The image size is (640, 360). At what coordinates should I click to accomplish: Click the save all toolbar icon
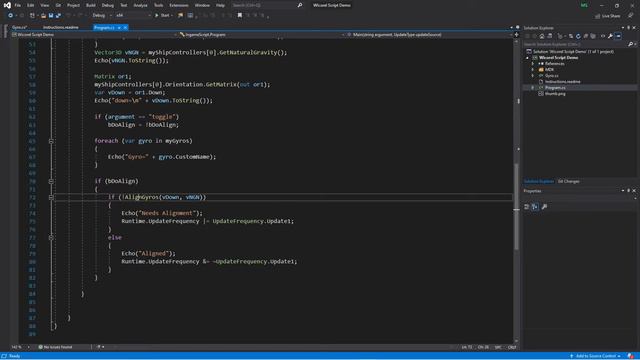click(58, 16)
